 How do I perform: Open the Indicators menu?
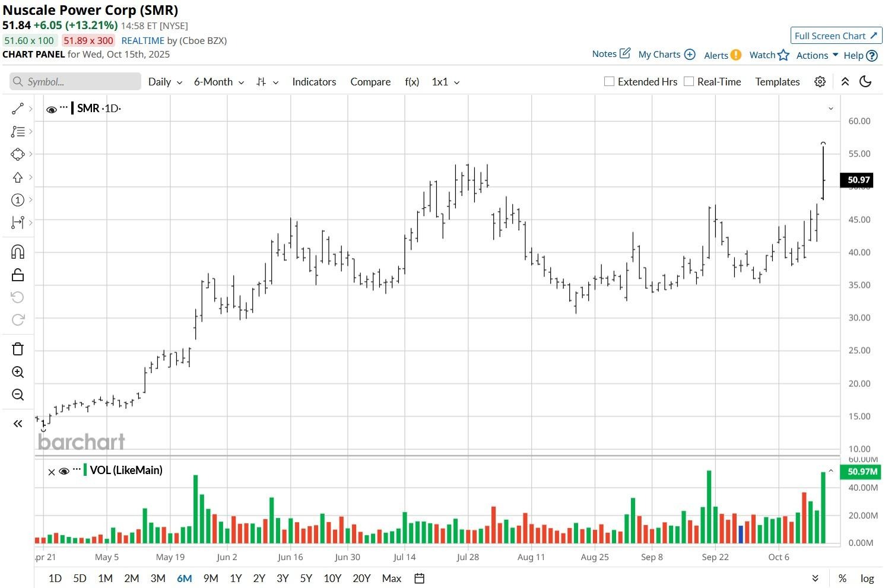click(314, 82)
